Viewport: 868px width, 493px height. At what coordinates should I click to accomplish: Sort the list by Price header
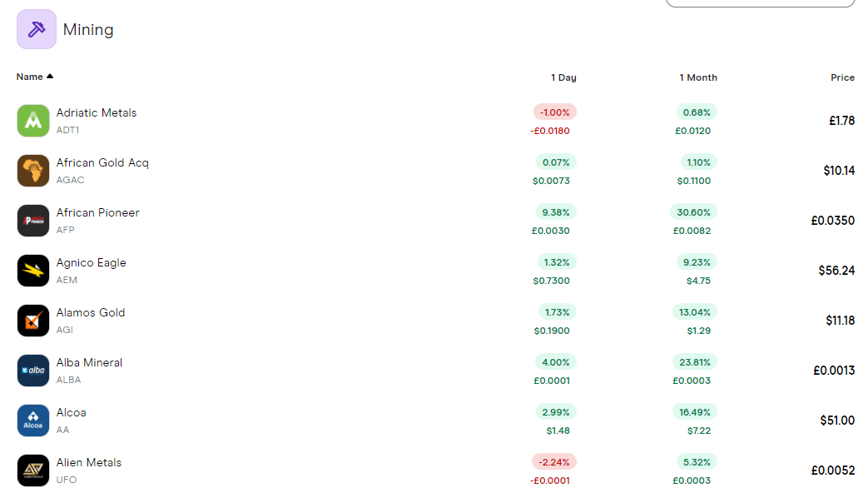point(842,77)
